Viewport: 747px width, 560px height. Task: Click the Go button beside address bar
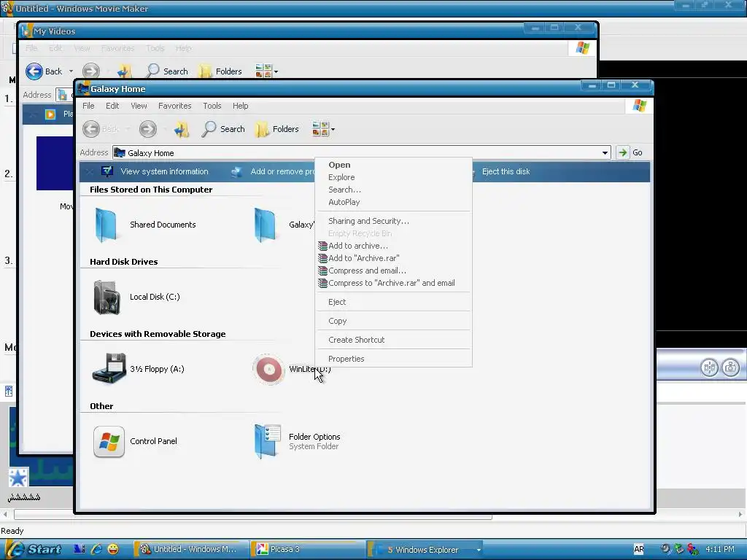[630, 152]
